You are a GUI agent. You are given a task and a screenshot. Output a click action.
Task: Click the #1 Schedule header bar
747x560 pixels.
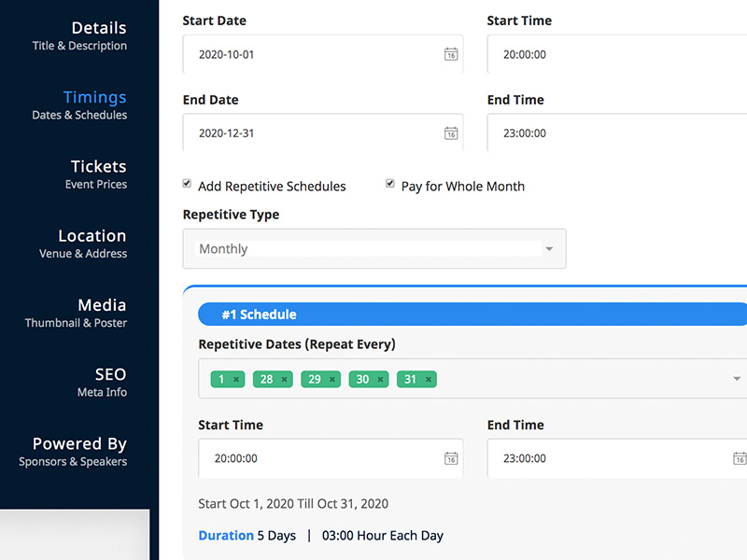point(472,315)
